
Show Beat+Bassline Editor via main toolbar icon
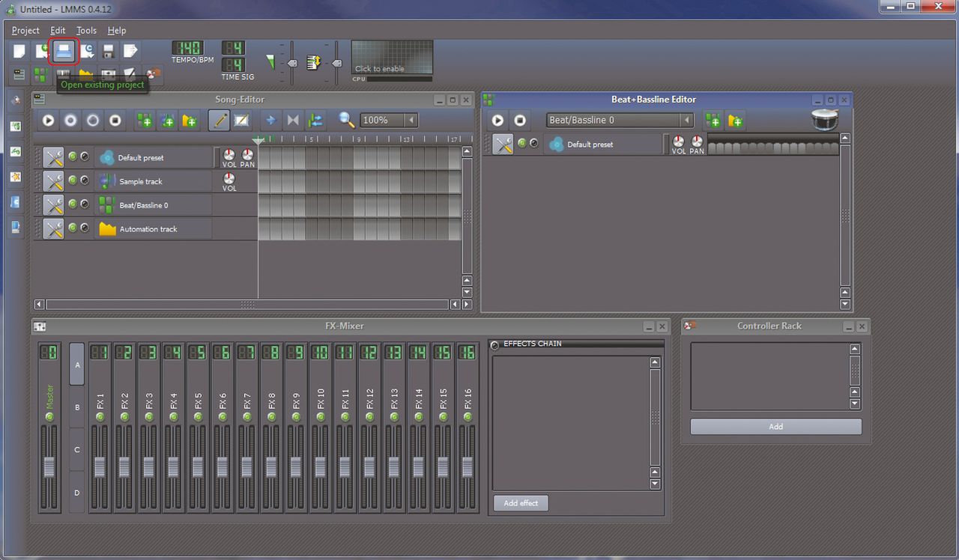coord(41,74)
